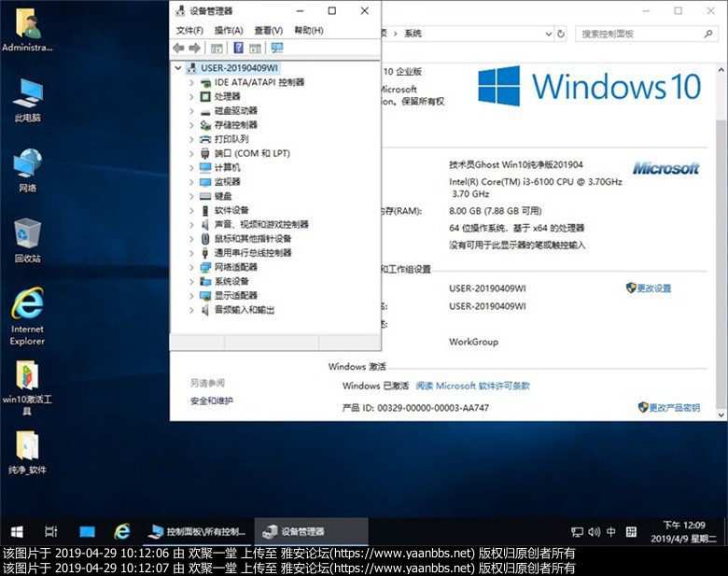Expand the 网络适配器 node
This screenshot has width=728, height=576.
191,267
